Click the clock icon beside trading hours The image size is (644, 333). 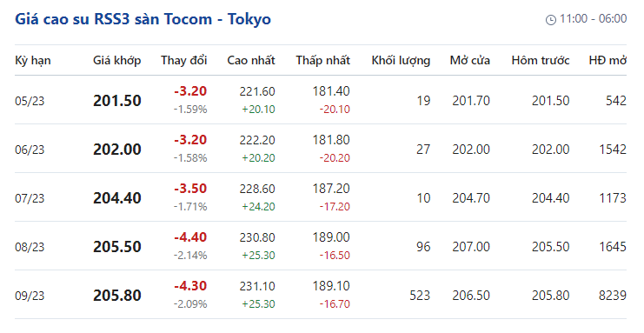click(x=551, y=19)
